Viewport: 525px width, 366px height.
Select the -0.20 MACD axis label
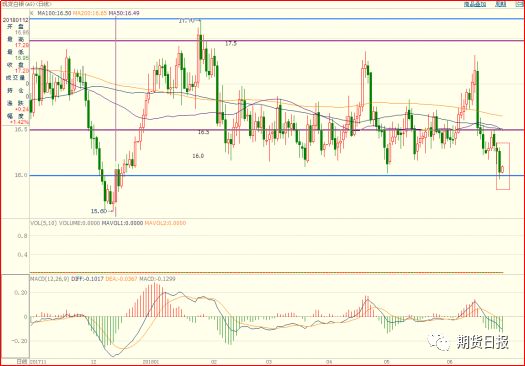pos(19,341)
